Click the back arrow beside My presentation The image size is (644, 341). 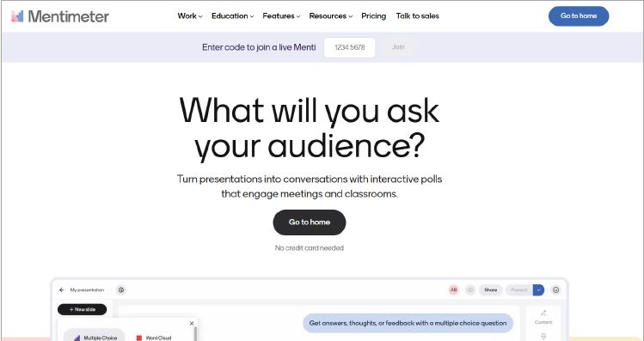point(62,289)
